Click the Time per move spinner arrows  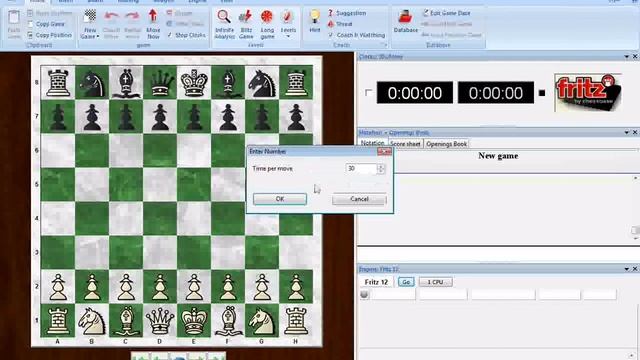click(381, 169)
